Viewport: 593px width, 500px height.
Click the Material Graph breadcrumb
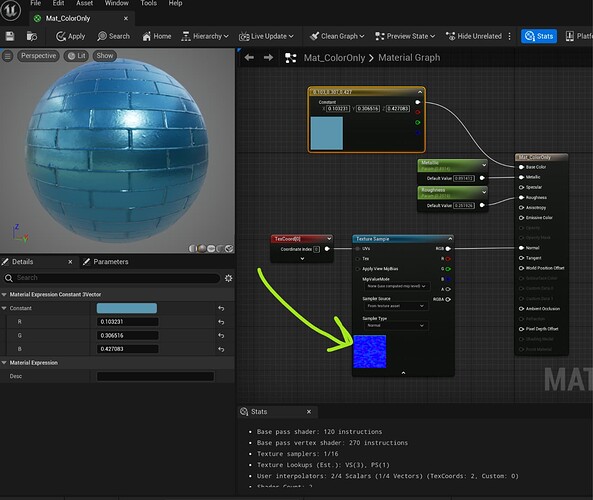coord(409,58)
